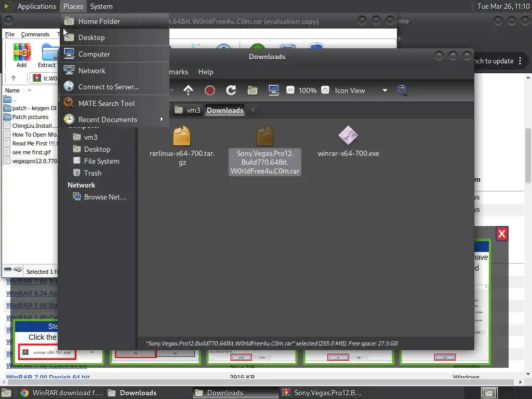Click path bar forward arrow
Viewport: 532px width, 399px height.
point(253,110)
